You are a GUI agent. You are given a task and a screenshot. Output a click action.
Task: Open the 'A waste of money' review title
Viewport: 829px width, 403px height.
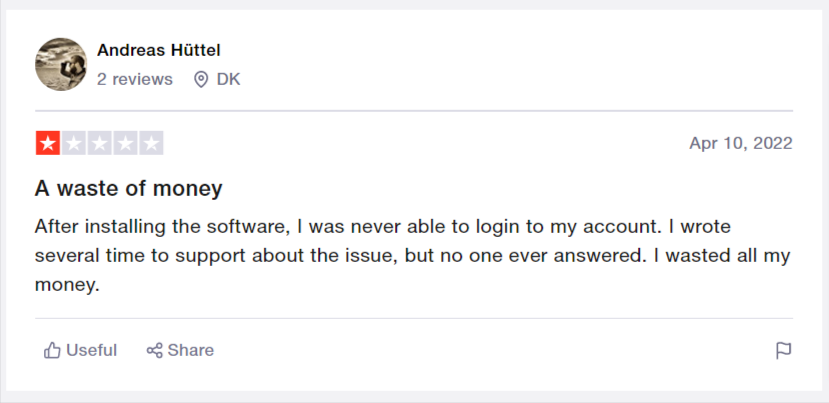tap(128, 188)
